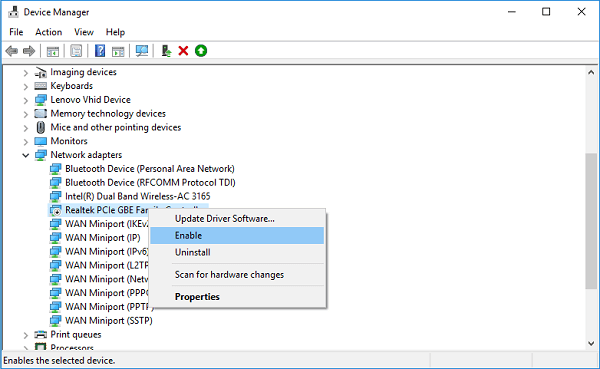Viewport: 600px width, 369px height.
Task: Select the Monitors category label
Action: pyautogui.click(x=69, y=141)
